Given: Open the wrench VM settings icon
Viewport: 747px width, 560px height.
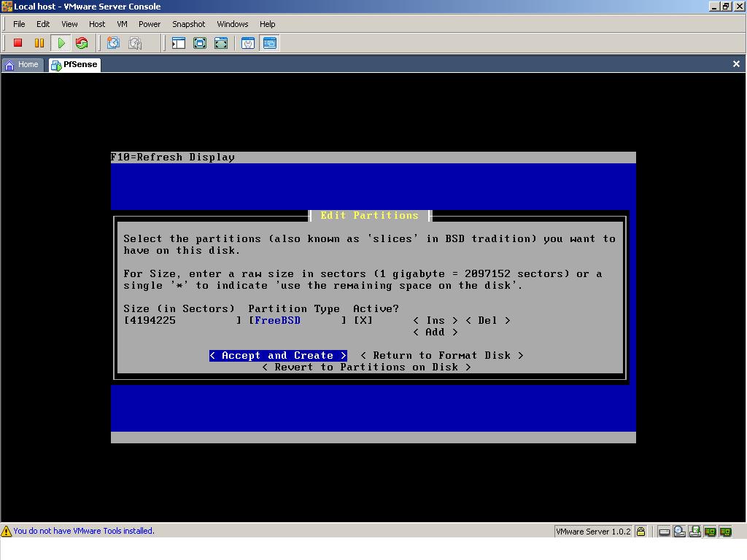Looking at the screenshot, I should (248, 43).
